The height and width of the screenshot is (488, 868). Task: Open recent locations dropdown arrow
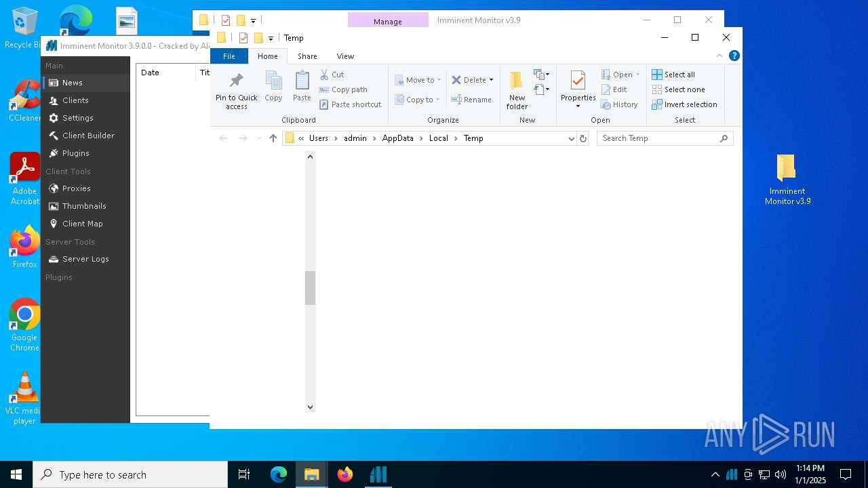259,138
